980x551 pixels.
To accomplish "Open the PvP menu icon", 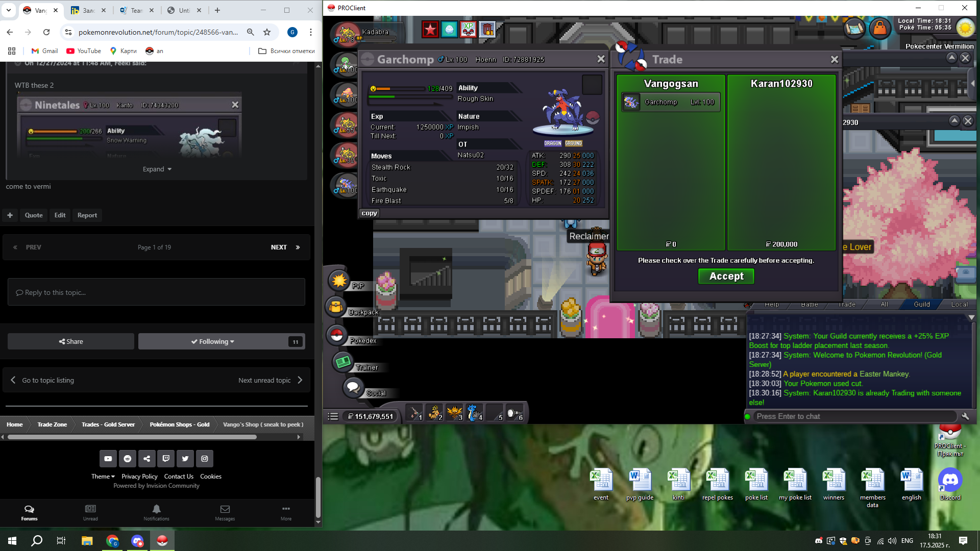I will coord(339,280).
